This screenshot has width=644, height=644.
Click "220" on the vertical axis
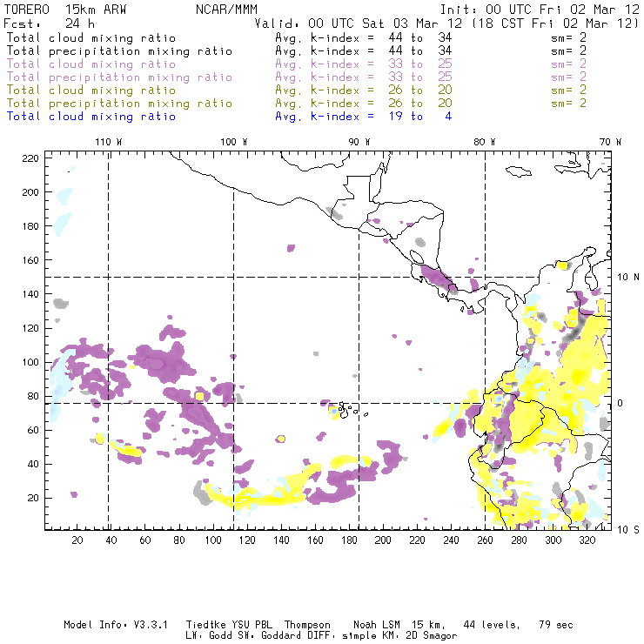coord(30,158)
